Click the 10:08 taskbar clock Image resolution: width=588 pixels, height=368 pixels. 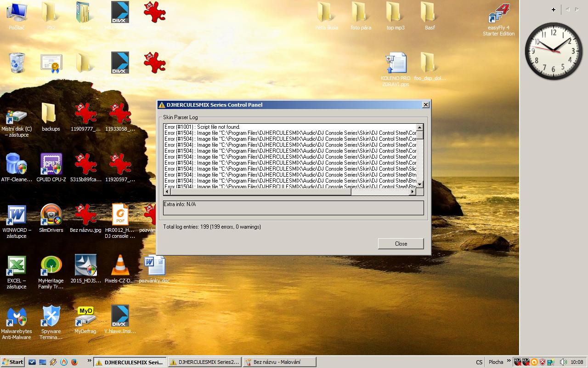[x=577, y=362]
